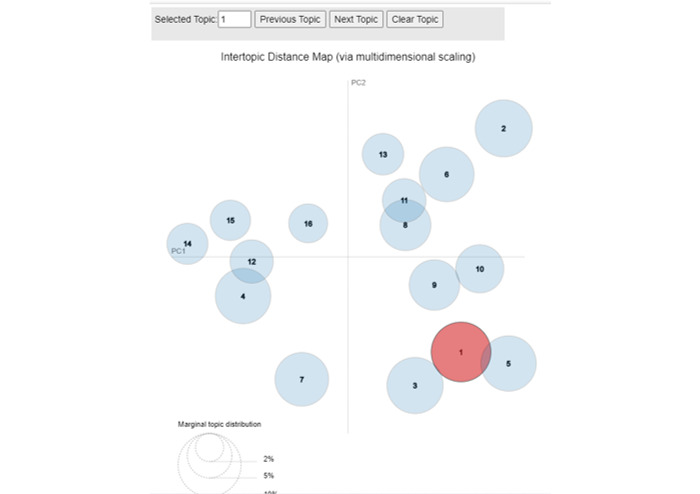Focus the Selected Topic input field
Viewport: 700px width, 494px height.
point(234,19)
